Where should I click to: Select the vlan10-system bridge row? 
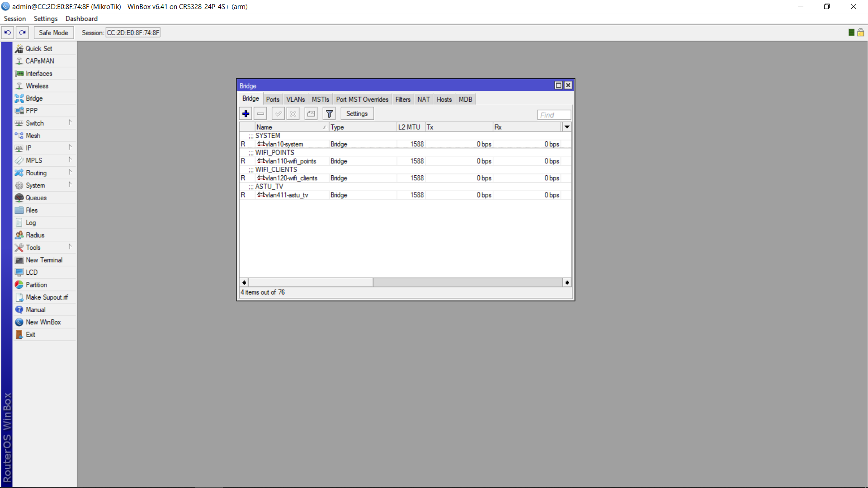(x=405, y=144)
